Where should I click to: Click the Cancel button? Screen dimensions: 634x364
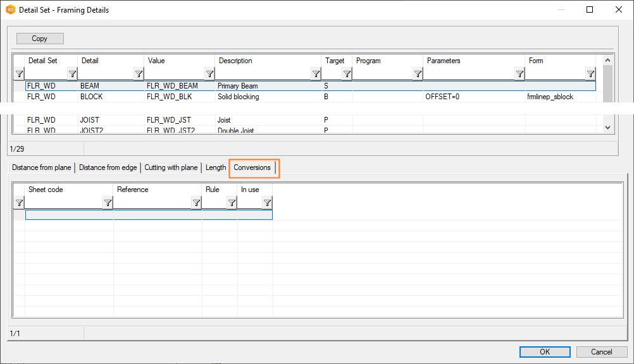pyautogui.click(x=601, y=352)
